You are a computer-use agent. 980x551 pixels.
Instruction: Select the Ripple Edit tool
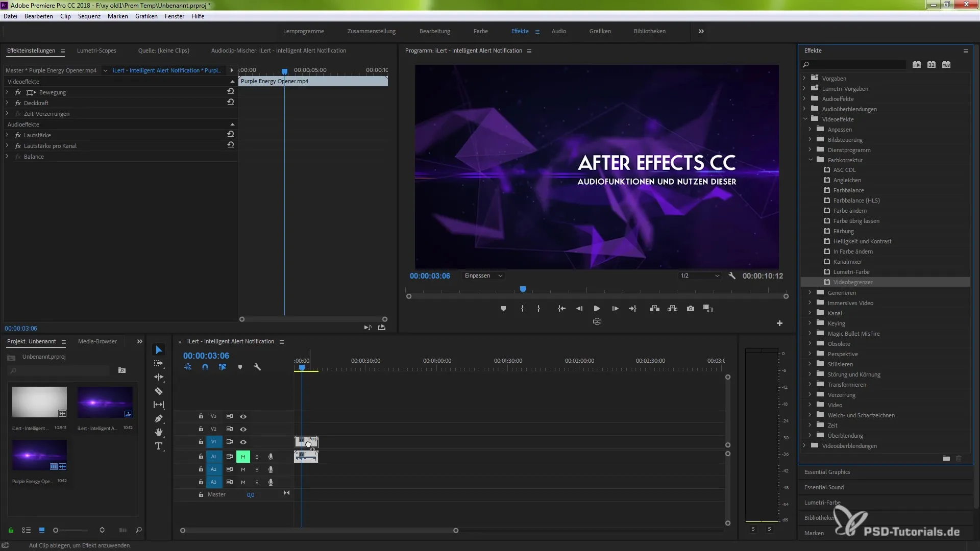(x=159, y=377)
